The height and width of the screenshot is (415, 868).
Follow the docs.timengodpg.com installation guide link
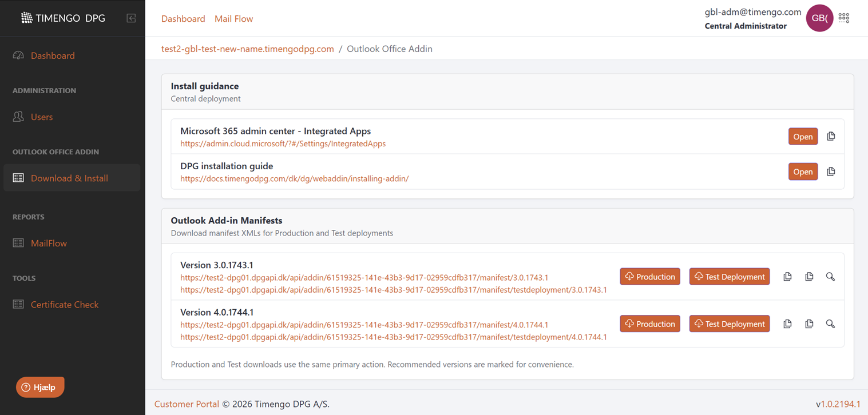[x=294, y=179]
